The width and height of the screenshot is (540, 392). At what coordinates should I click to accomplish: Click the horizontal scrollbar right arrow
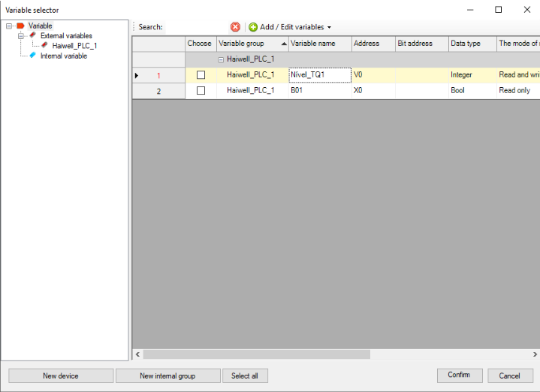click(x=535, y=354)
